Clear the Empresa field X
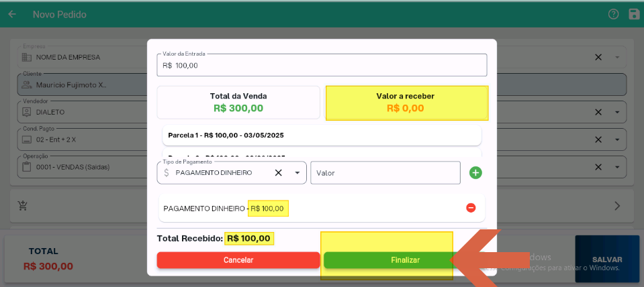This screenshot has width=644, height=287. tap(598, 58)
